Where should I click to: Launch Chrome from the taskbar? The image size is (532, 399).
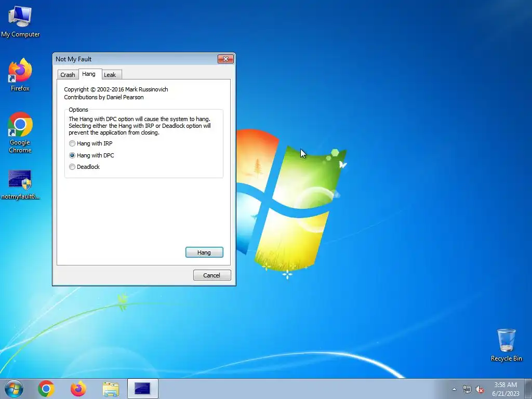(46, 389)
